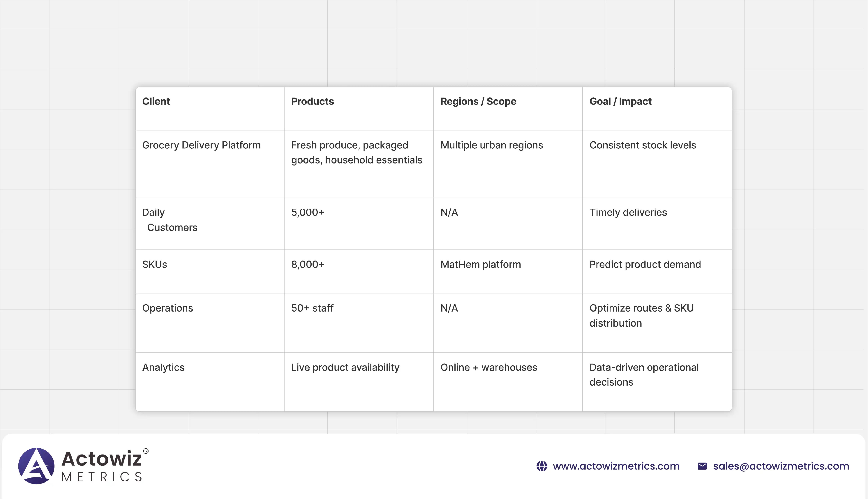Click the registered trademark symbol by Actowiz
This screenshot has width=868, height=499.
click(146, 451)
